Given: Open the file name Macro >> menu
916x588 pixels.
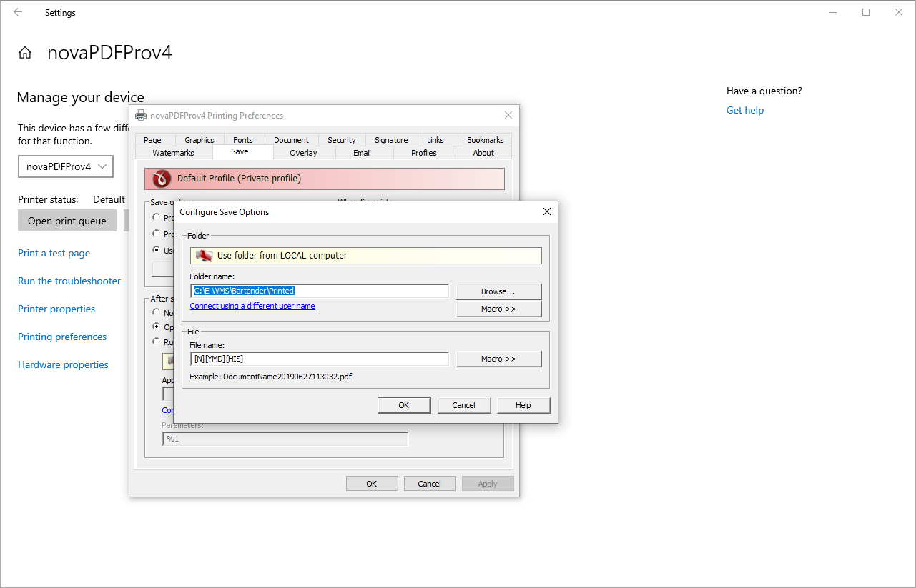Looking at the screenshot, I should (498, 359).
